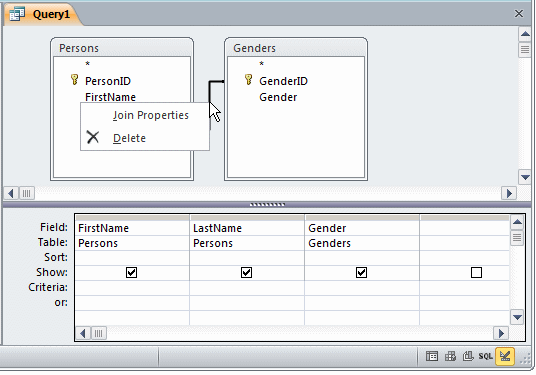Click the Criteria cell for FirstName

click(132, 288)
